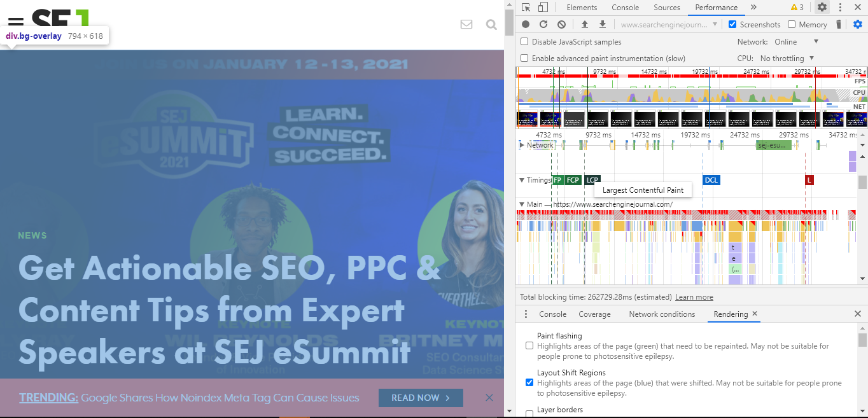
Task: Toggle the device toolbar icon
Action: coord(543,8)
